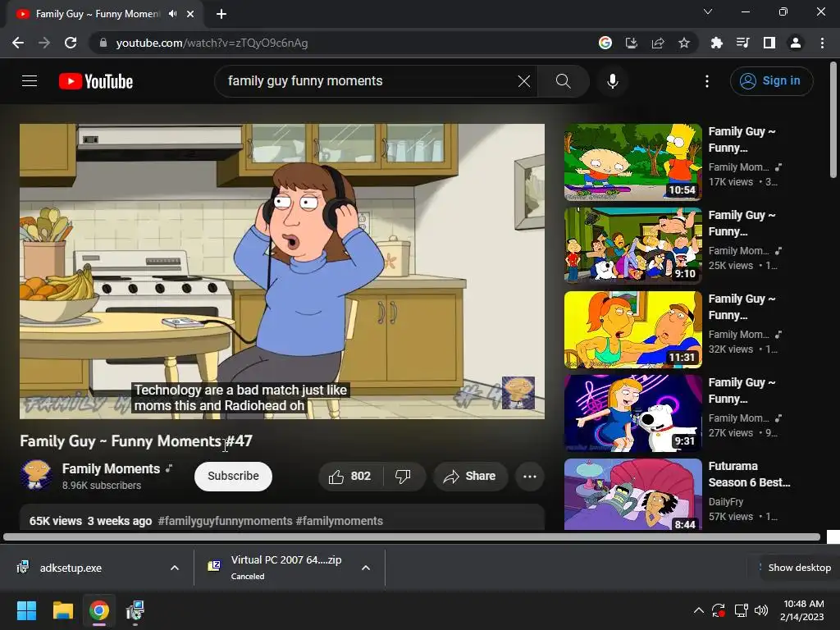
Task: Subscribe to Family Moments channel
Action: coord(233,477)
